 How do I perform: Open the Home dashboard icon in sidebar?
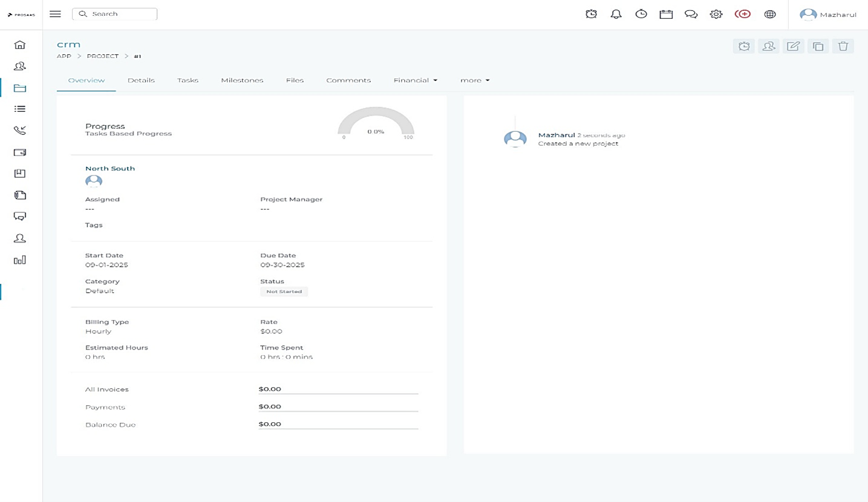[20, 44]
